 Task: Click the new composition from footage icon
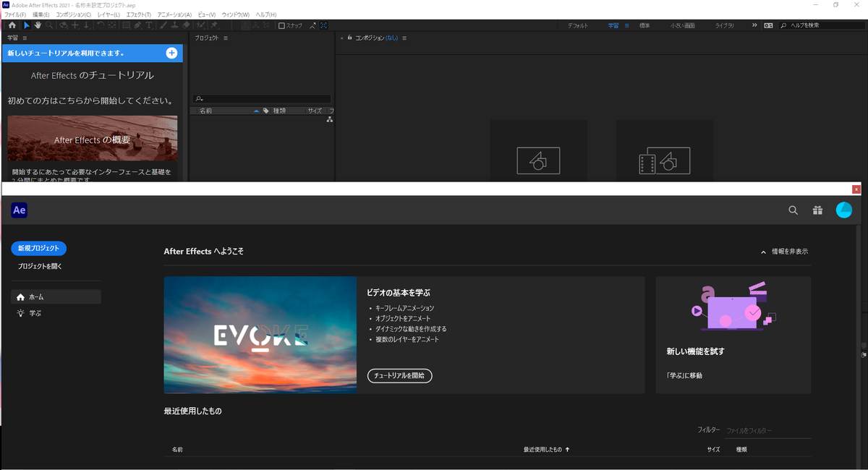[x=664, y=161]
